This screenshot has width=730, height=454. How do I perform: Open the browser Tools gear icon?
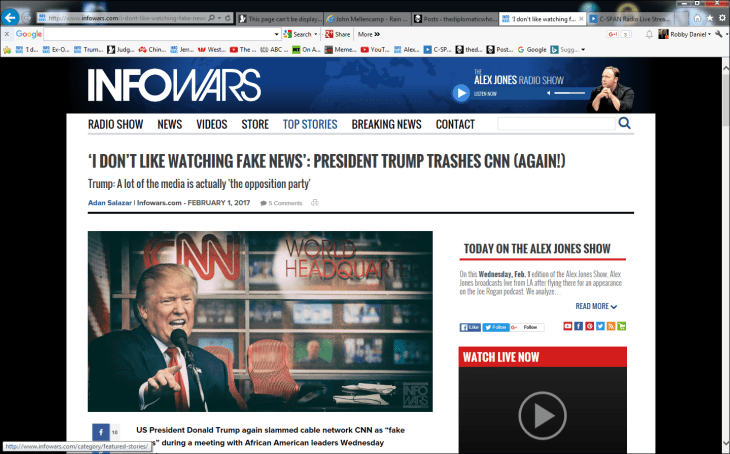pos(722,18)
